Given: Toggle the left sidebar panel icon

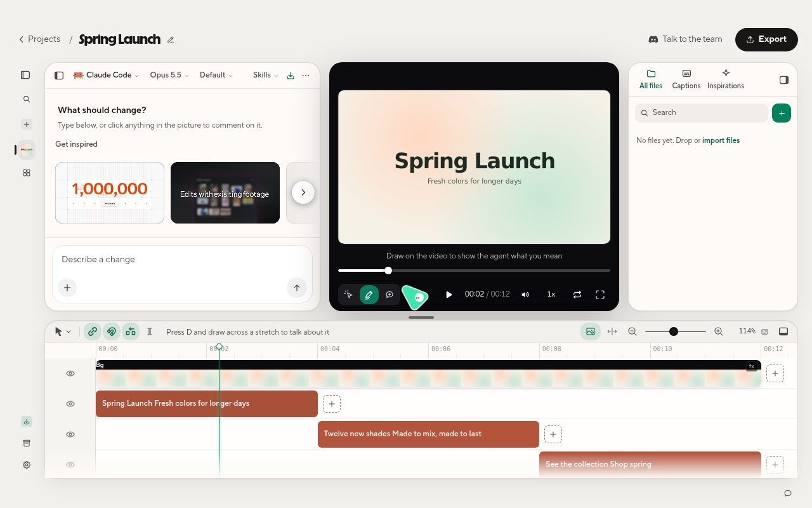Looking at the screenshot, I should pyautogui.click(x=25, y=75).
